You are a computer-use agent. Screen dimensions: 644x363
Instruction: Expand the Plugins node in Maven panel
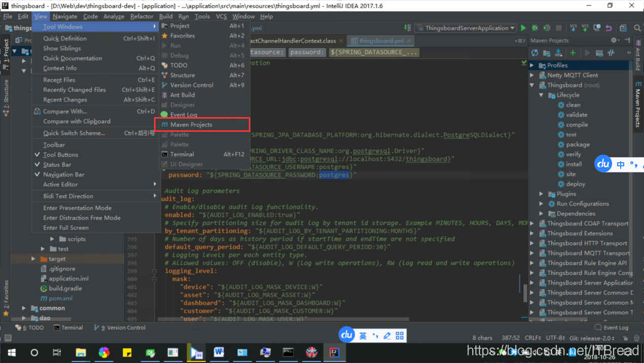(x=542, y=194)
